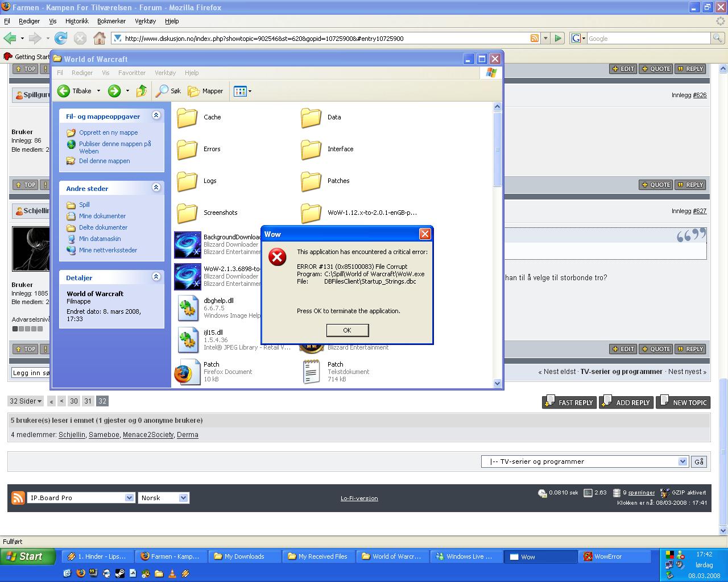
Task: Select the Patches folder icon
Action: pyautogui.click(x=311, y=181)
